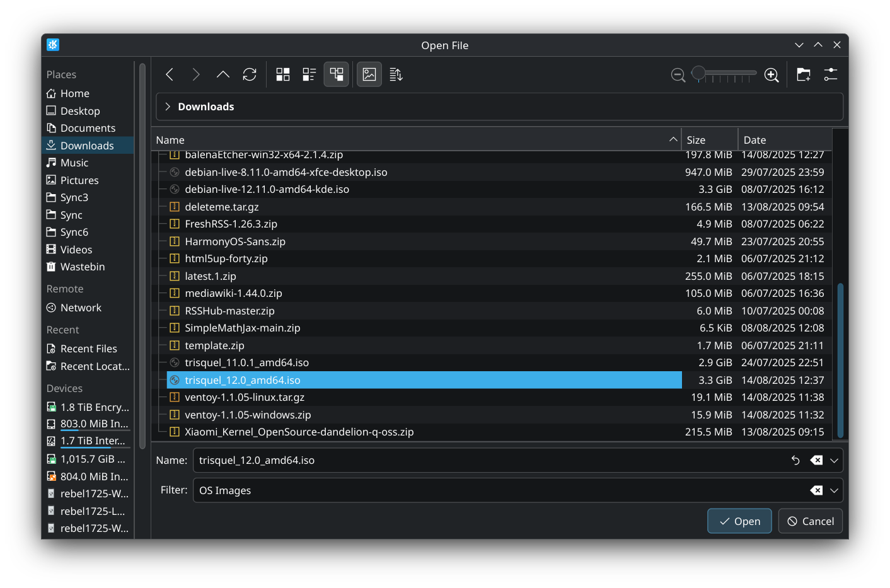This screenshot has width=890, height=588.
Task: Select RSSHub-master.zip file
Action: [229, 311]
